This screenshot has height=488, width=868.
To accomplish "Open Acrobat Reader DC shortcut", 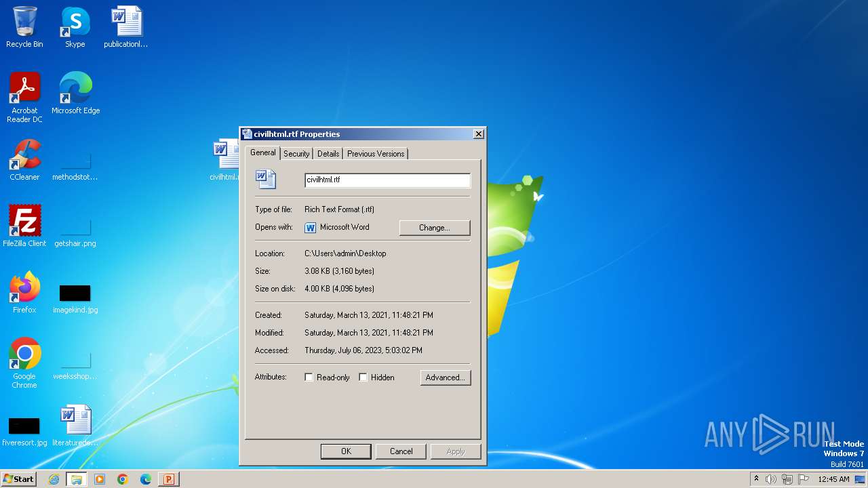I will [x=24, y=97].
